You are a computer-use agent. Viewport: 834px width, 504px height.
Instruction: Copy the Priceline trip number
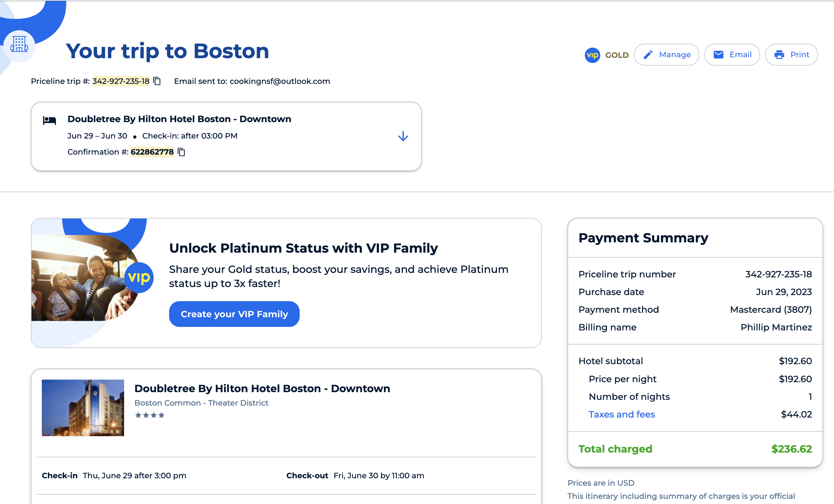click(157, 81)
